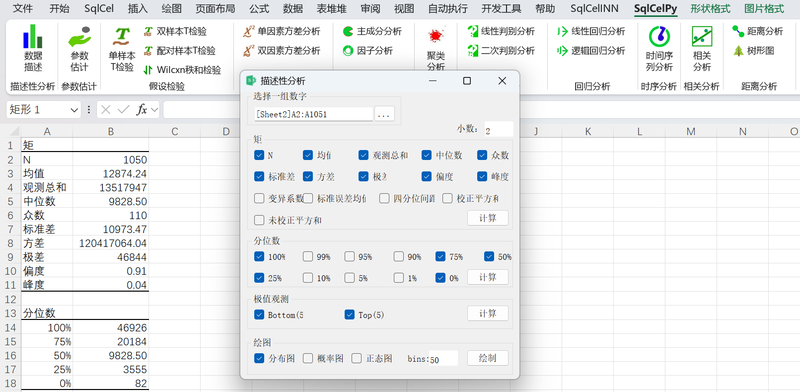
Task: Select cell containing 46926
Action: [x=111, y=328]
